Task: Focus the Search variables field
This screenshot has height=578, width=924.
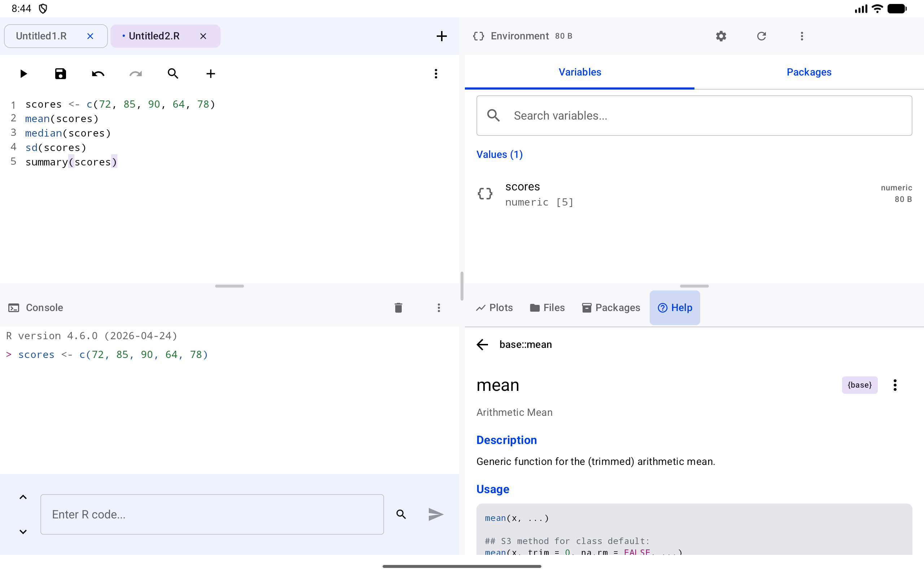Action: (694, 116)
